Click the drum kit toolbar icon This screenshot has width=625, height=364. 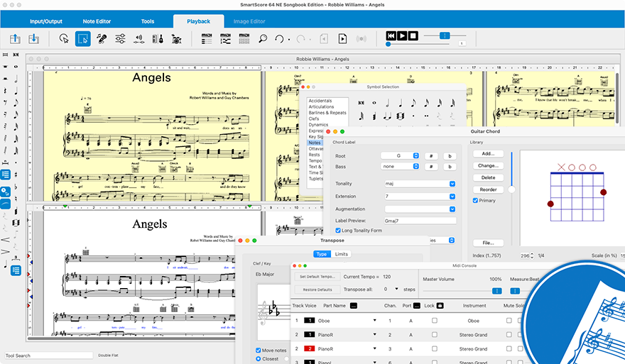tap(176, 38)
